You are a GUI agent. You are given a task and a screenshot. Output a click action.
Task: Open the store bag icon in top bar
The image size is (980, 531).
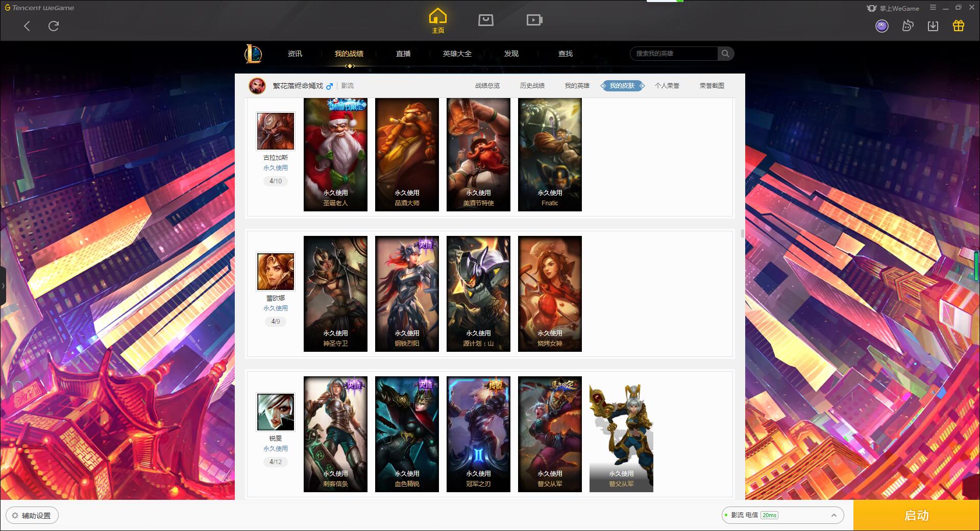[485, 20]
